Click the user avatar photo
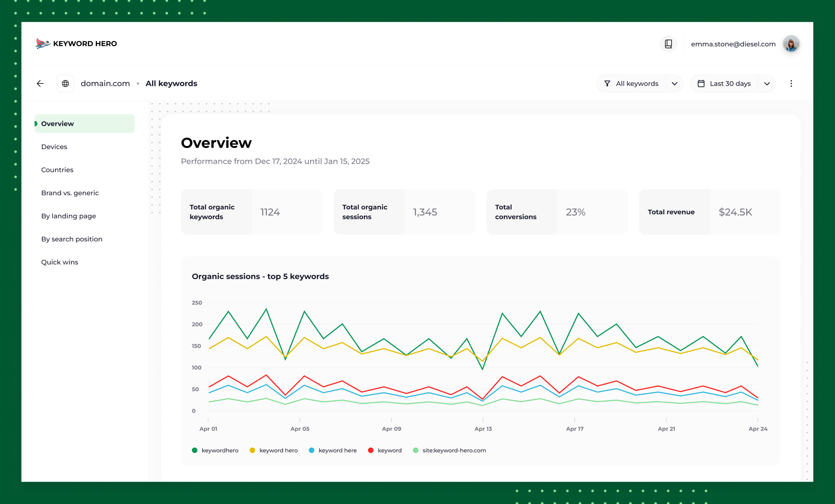The width and height of the screenshot is (835, 504). click(791, 44)
